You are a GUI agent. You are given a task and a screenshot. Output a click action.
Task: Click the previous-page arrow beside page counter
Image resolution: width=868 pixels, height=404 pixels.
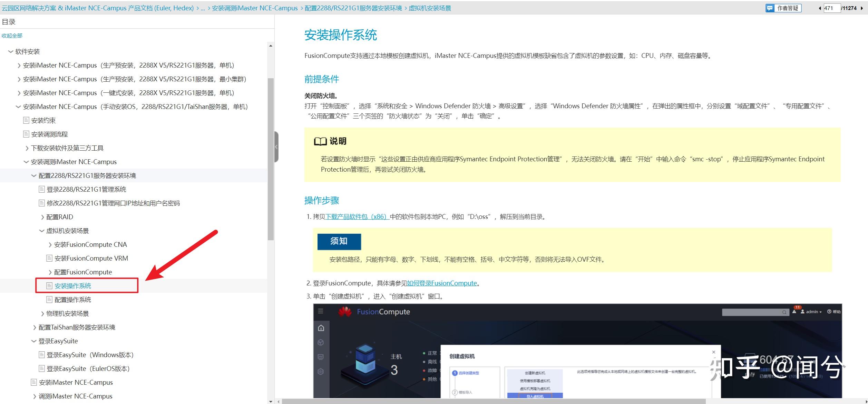[820, 8]
